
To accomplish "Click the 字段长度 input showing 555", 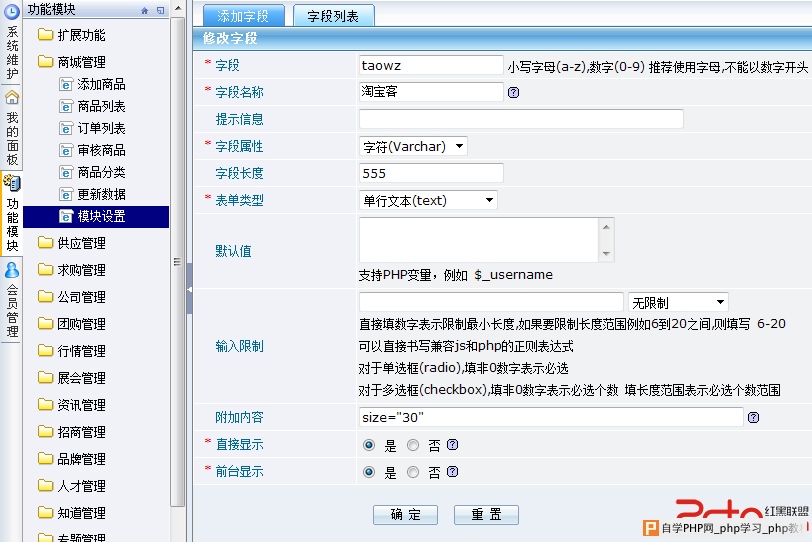I will tap(431, 173).
